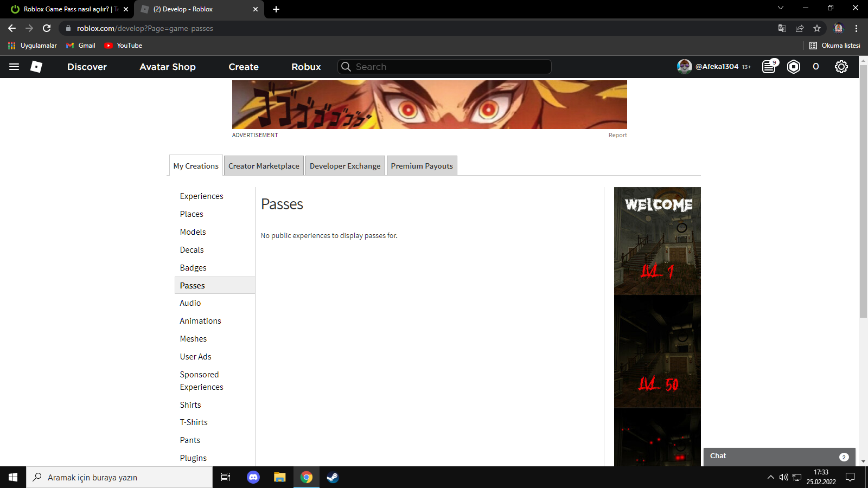Open Windows Task View

click(226, 477)
